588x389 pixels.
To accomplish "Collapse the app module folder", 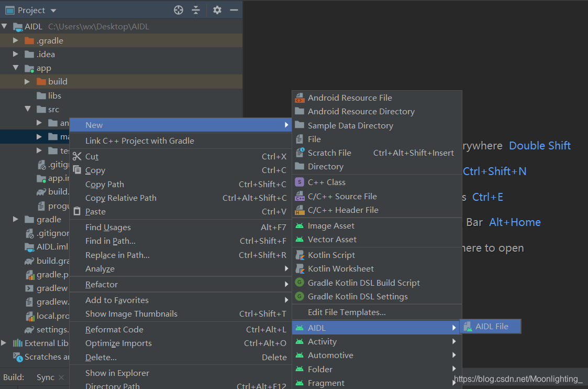I will (15, 68).
